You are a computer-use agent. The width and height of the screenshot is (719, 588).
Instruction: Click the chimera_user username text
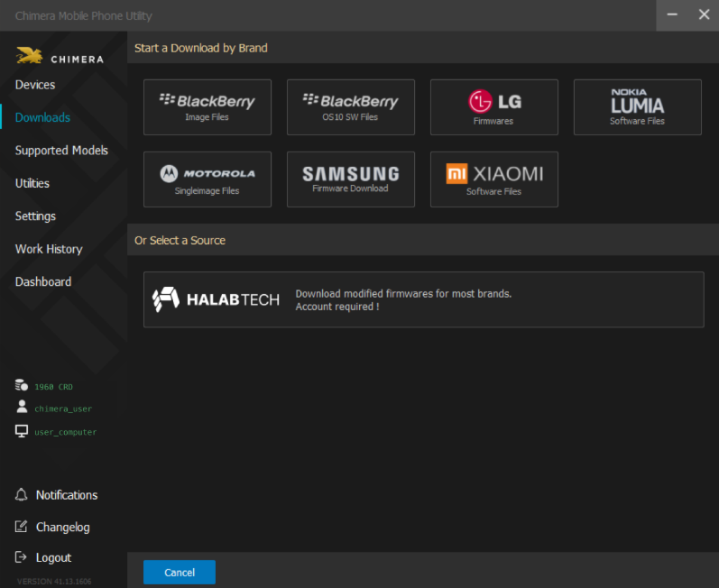click(x=63, y=409)
